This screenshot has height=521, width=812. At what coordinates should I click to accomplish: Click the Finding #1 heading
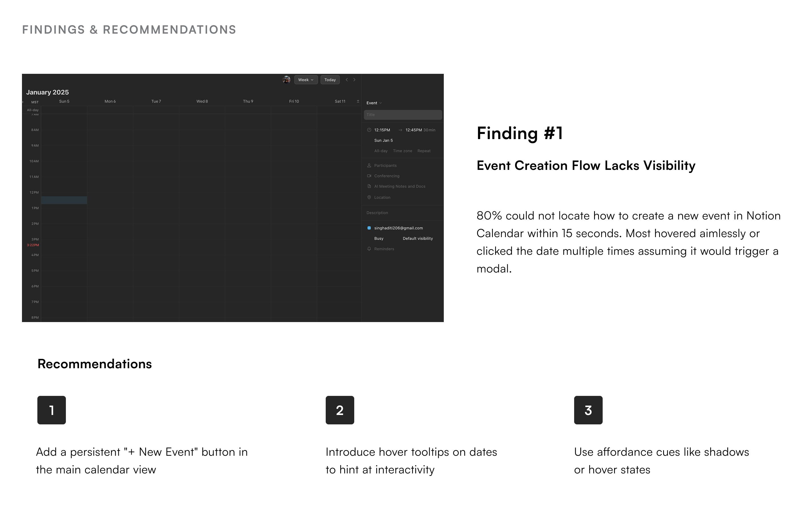pos(520,133)
